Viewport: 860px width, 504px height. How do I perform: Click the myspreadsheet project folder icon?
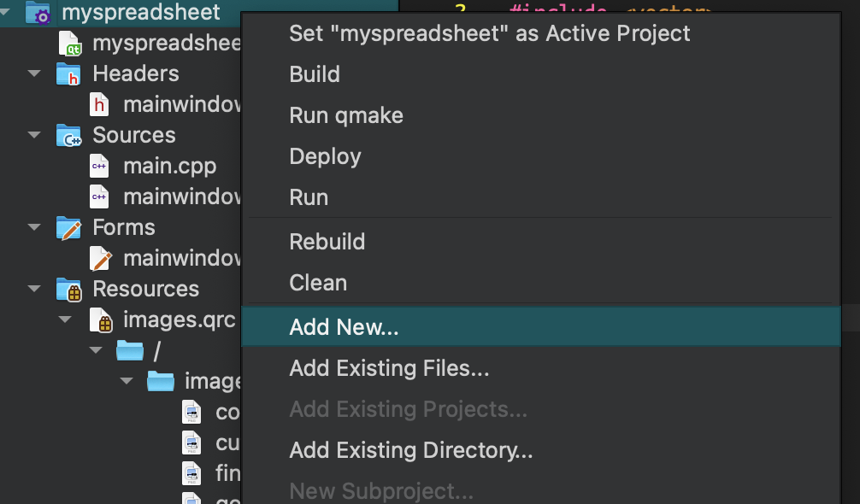coord(38,13)
